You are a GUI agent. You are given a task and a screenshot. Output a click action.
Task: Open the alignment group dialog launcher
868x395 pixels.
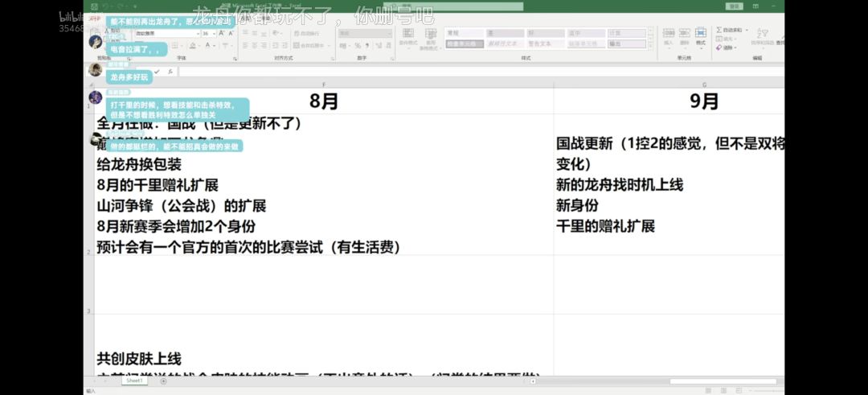click(333, 59)
